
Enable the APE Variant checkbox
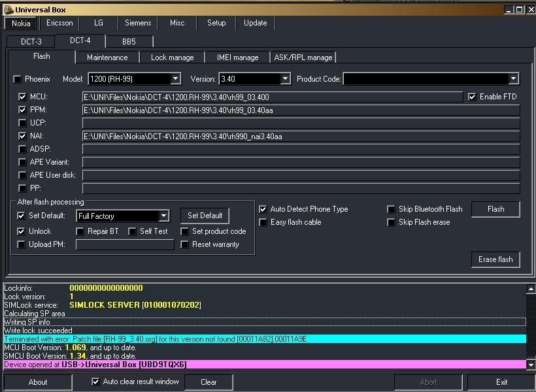(x=22, y=162)
